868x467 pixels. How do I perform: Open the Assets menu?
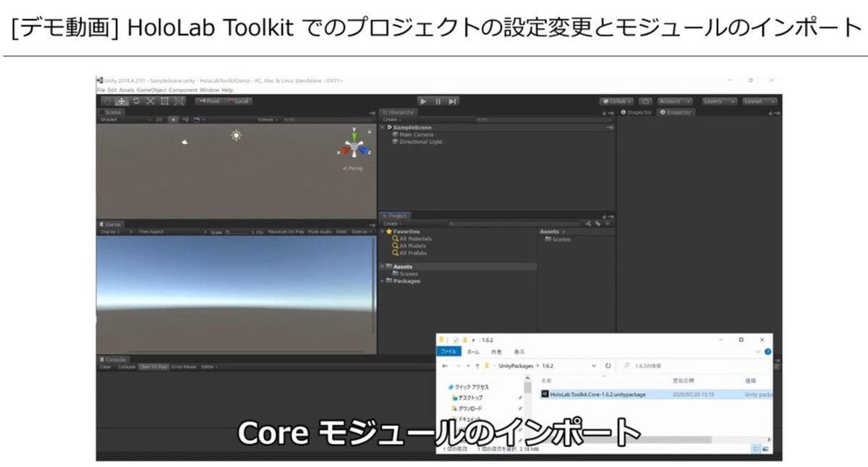127,90
